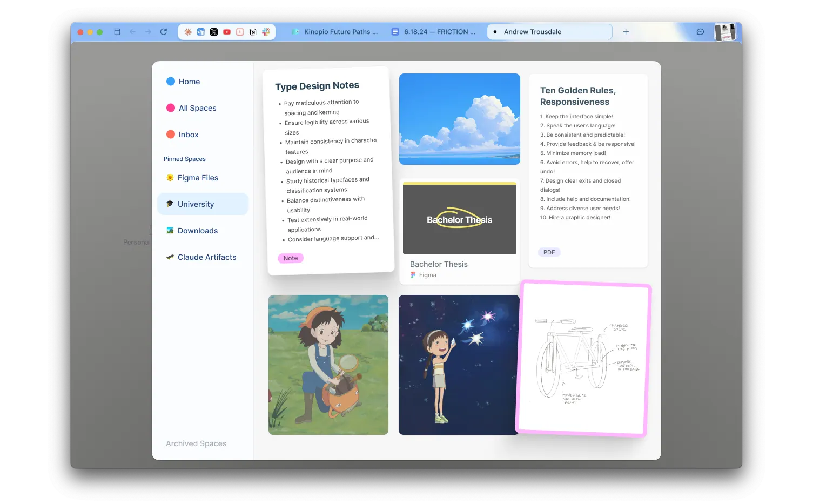
Task: Open the Slack pinned tab
Action: tap(266, 32)
